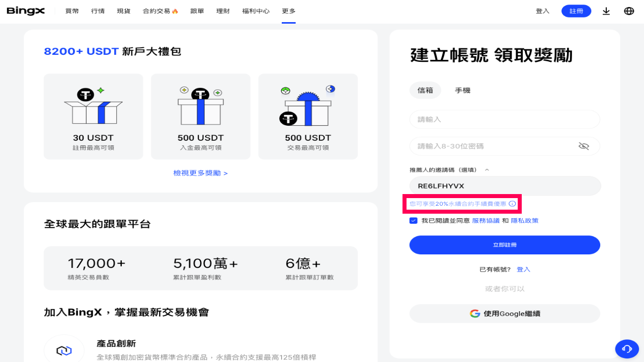The image size is (644, 362).
Task: Uncheck the 我已閱讀並同意 agreement checkbox
Action: click(413, 220)
